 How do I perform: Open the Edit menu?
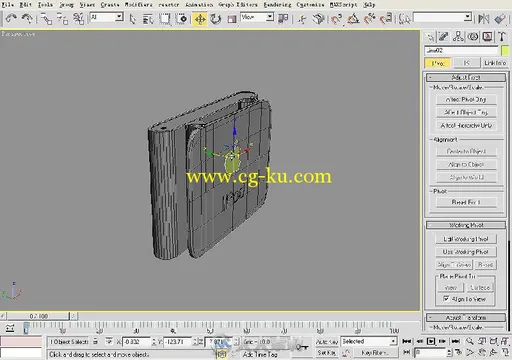click(x=25, y=5)
